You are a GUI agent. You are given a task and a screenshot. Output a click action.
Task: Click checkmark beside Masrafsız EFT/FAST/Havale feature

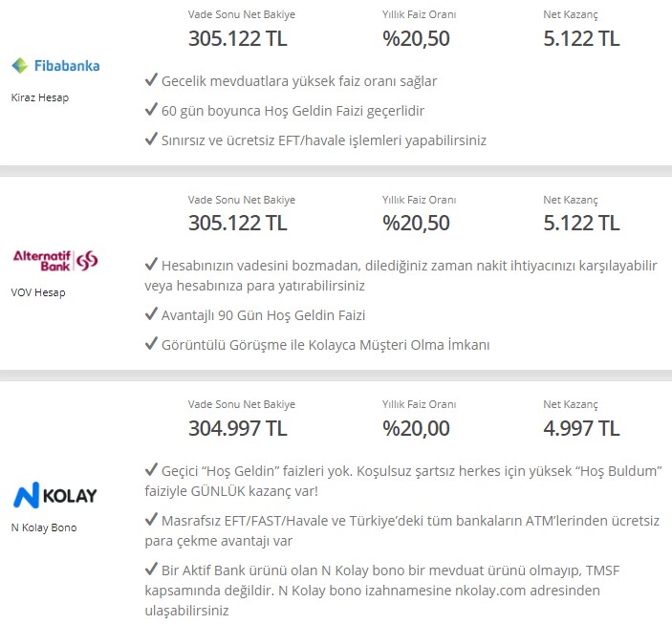click(151, 519)
